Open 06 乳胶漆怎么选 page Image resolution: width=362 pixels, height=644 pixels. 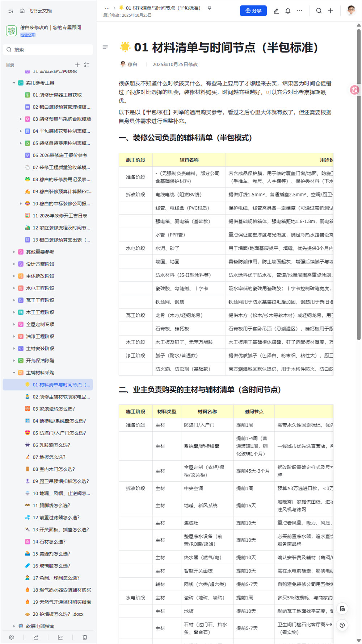click(51, 445)
